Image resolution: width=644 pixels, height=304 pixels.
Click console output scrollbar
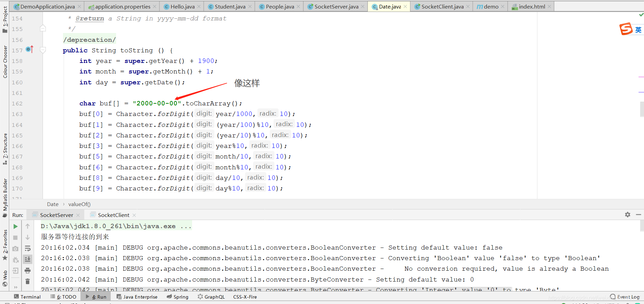point(642,225)
